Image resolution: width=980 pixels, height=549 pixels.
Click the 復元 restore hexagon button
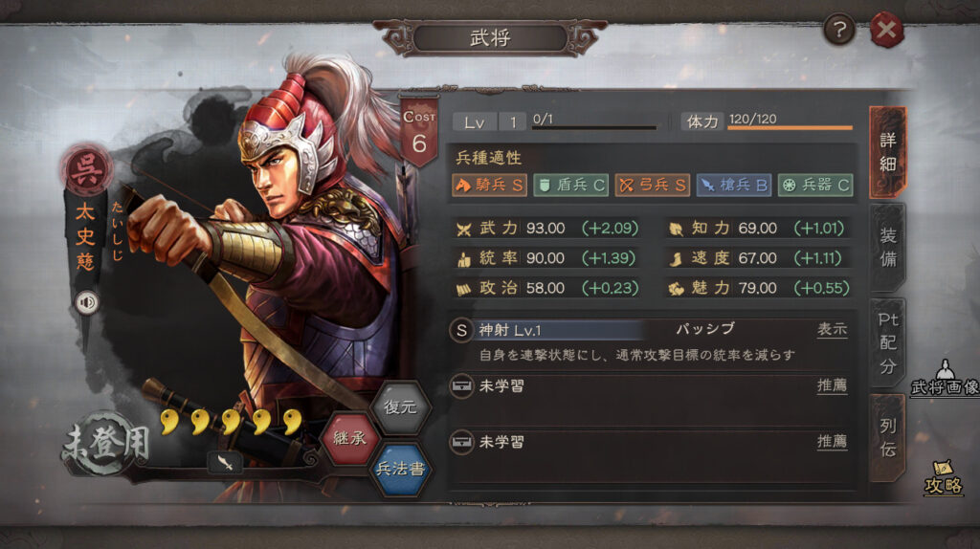click(x=400, y=407)
